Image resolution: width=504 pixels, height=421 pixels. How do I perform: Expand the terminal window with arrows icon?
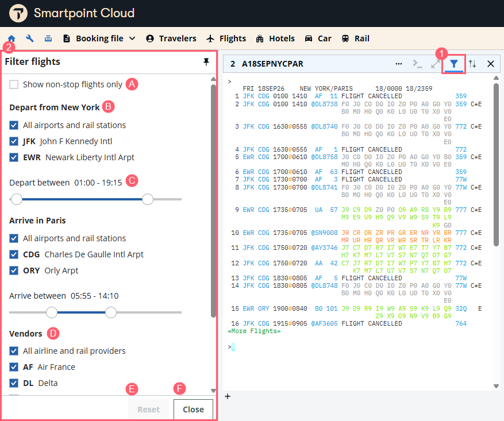click(436, 64)
